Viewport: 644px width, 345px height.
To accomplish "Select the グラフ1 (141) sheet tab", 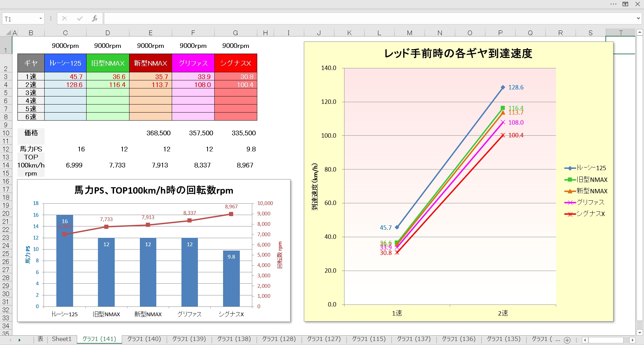I will pos(99,339).
